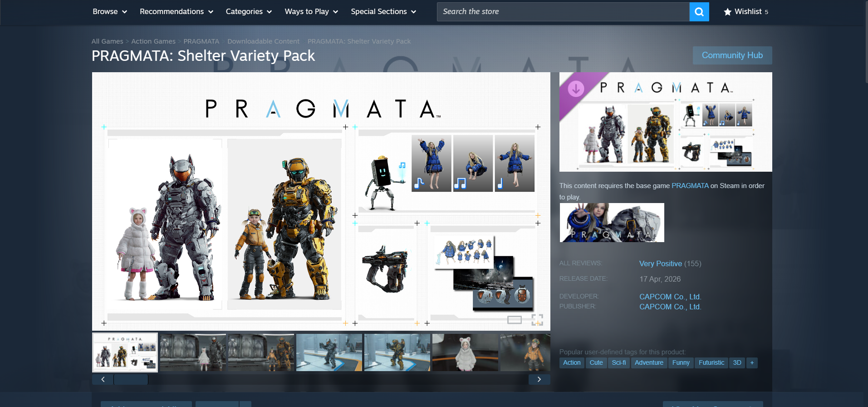The width and height of the screenshot is (868, 407).
Task: Open the Categories dropdown
Action: 249,12
